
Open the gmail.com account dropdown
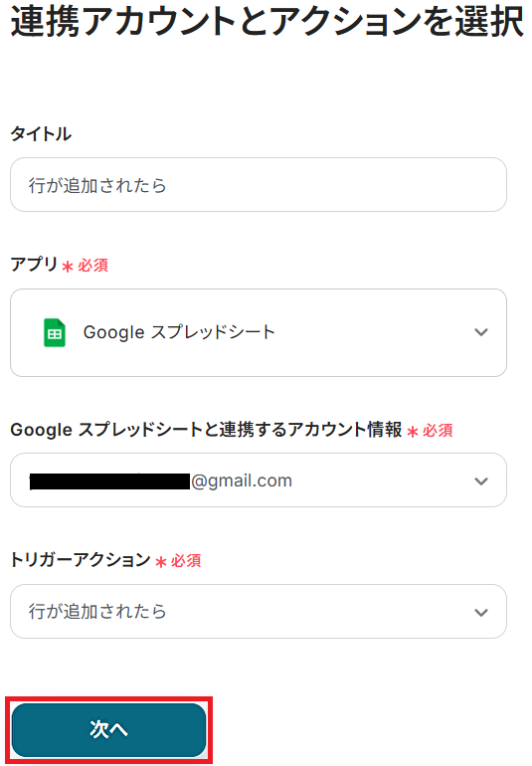point(259,480)
